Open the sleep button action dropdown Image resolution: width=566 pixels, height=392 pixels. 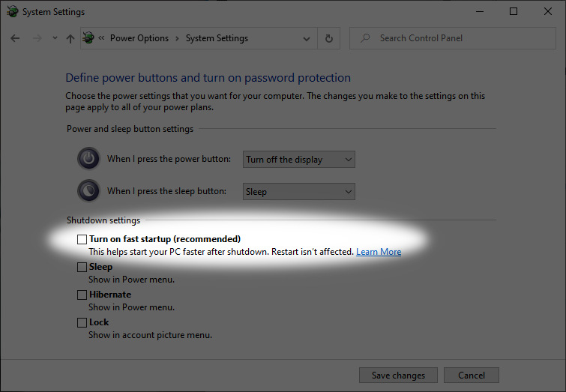(x=299, y=191)
